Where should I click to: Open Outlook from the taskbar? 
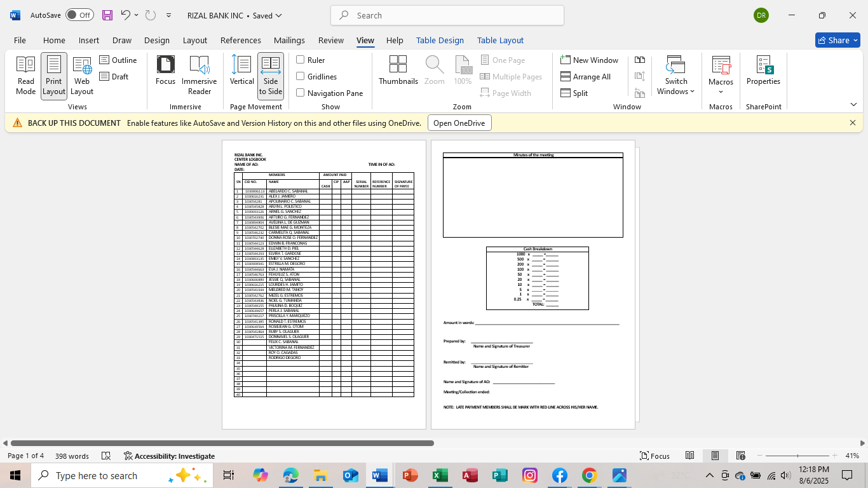tap(350, 475)
